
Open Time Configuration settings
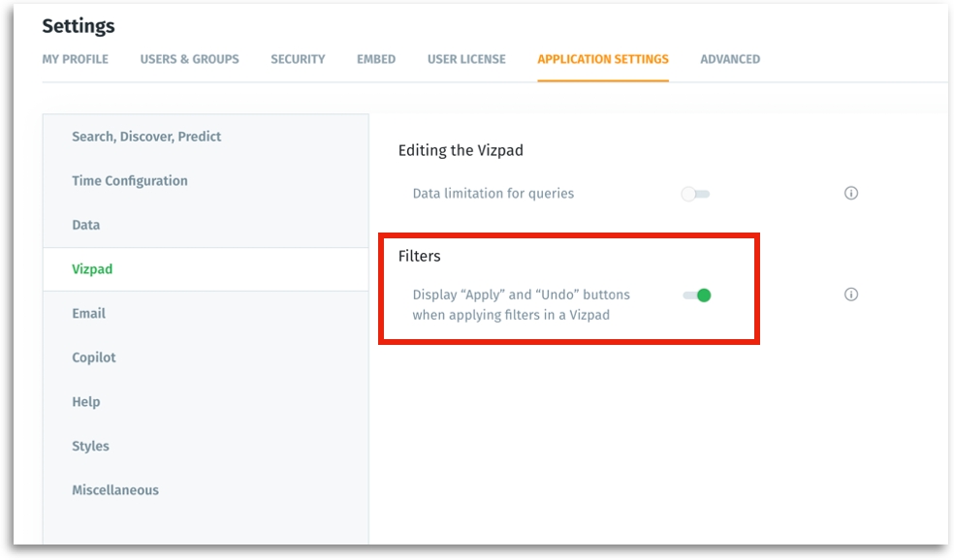click(x=130, y=181)
